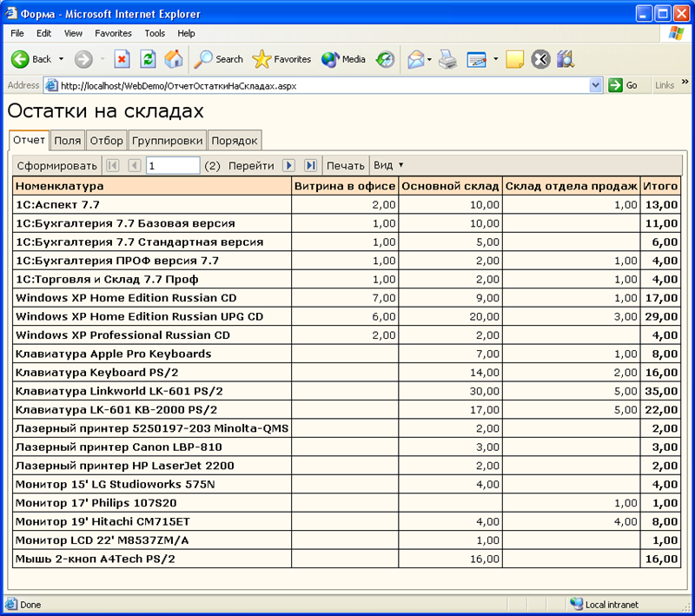The image size is (695, 616).
Task: Click the Windows flag logo
Action: tap(677, 33)
